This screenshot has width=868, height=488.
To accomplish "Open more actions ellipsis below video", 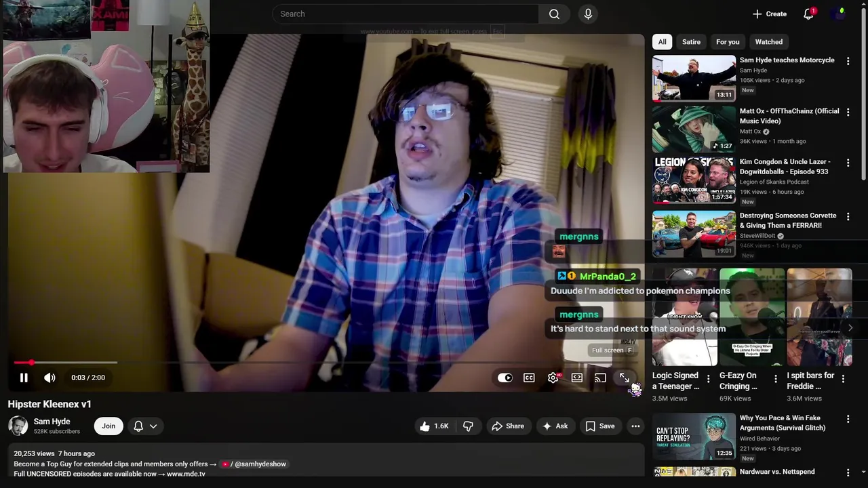I will [635, 426].
